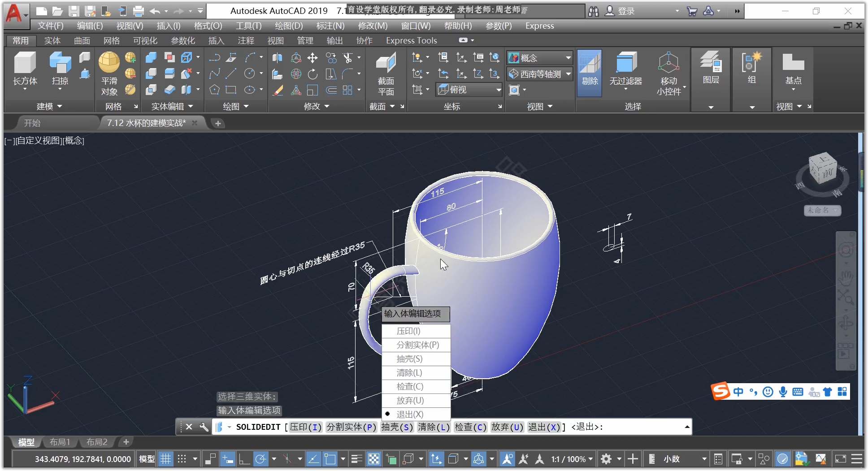Open the Section Plane (截面平面) tool
This screenshot has height=471, width=868.
pos(386,74)
